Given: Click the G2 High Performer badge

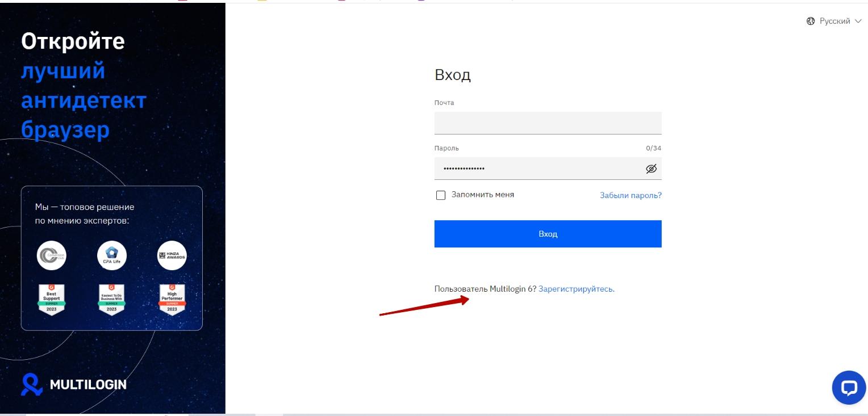Looking at the screenshot, I should (x=172, y=299).
